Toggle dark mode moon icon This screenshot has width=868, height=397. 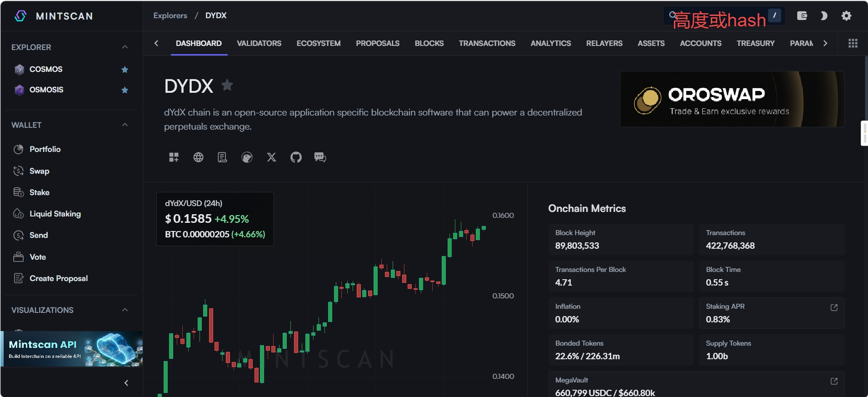(x=823, y=16)
